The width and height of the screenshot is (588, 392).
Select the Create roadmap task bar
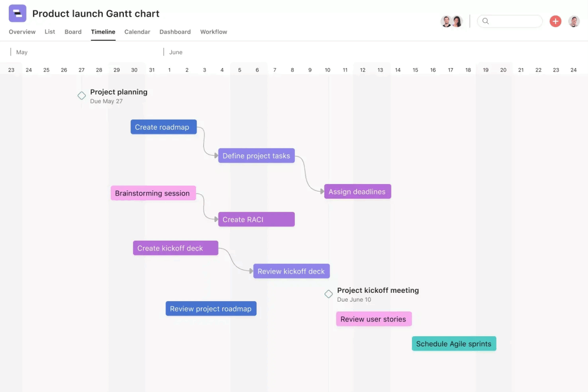point(163,127)
